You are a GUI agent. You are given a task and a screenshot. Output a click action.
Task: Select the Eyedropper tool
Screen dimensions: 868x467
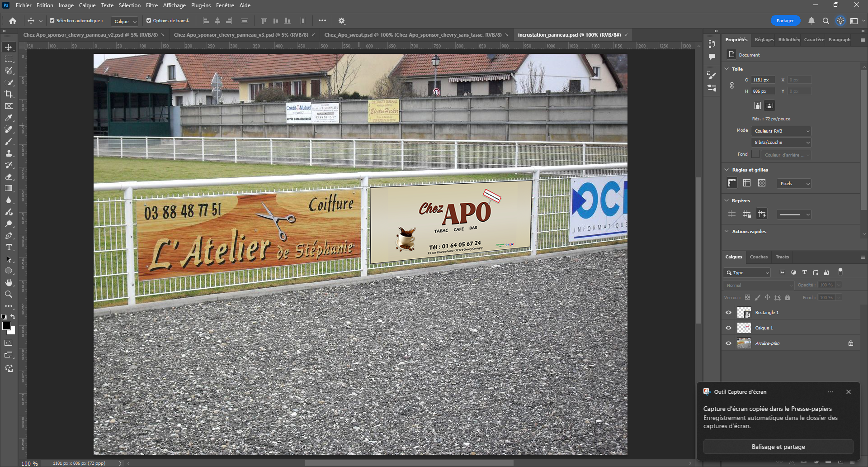click(x=9, y=118)
